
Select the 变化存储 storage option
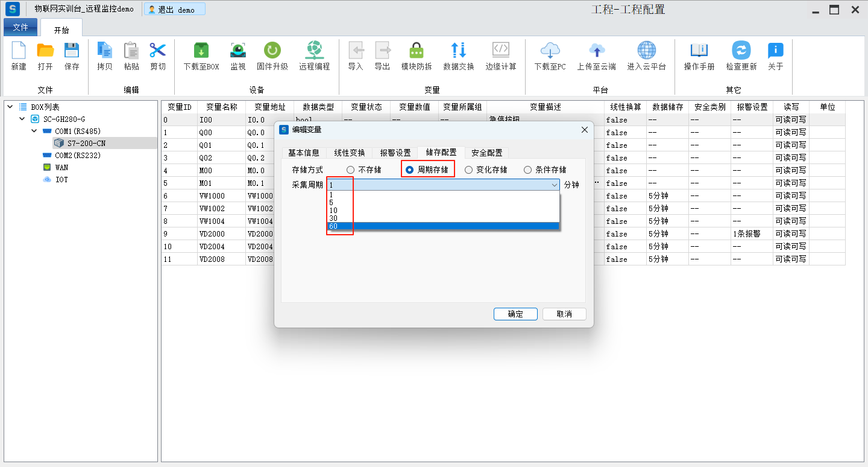469,170
